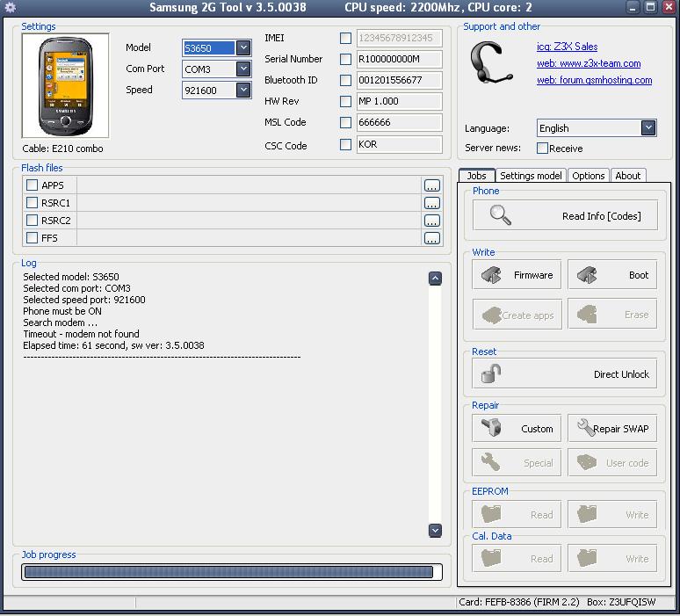
Task: Toggle Receive server news checkbox
Action: click(542, 148)
